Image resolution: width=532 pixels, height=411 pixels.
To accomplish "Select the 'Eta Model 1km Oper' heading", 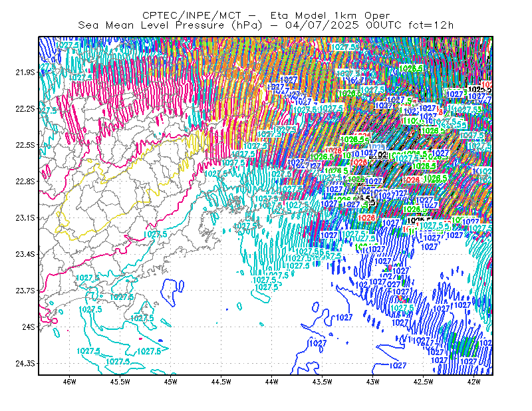I will [x=330, y=15].
